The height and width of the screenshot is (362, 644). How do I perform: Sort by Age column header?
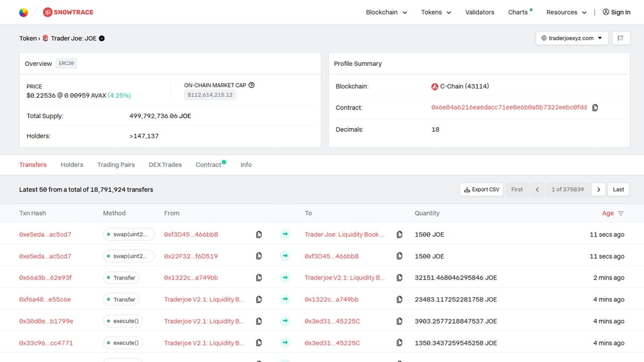tap(608, 213)
